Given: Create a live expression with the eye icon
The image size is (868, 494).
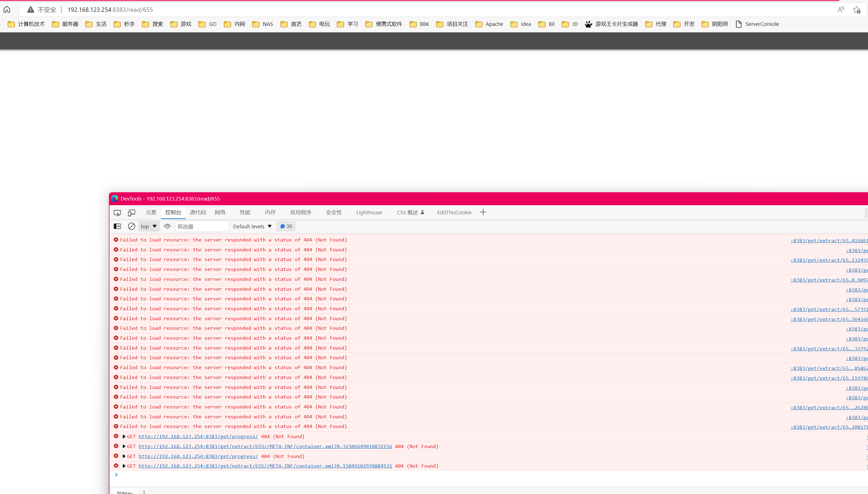Looking at the screenshot, I should [x=167, y=226].
